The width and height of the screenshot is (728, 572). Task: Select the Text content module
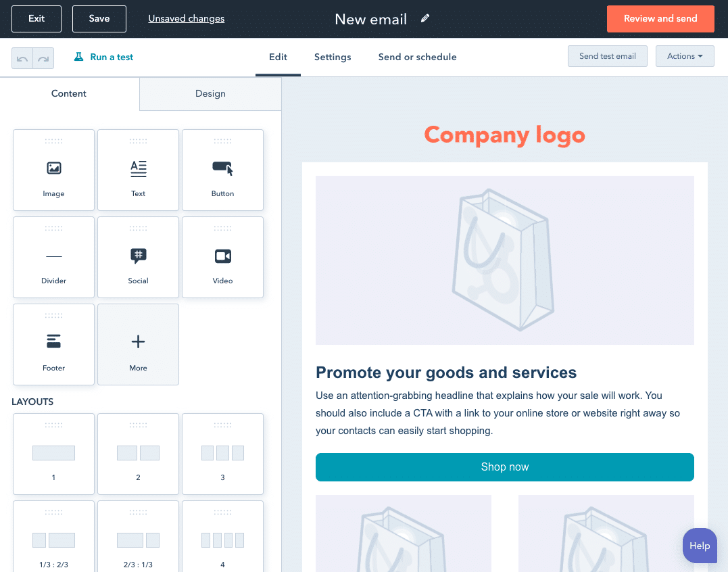click(138, 170)
